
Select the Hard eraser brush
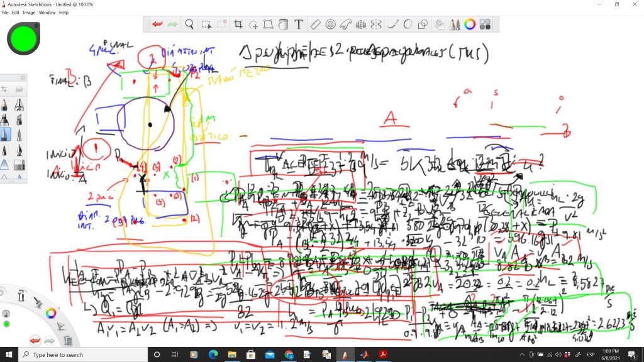coord(19,165)
